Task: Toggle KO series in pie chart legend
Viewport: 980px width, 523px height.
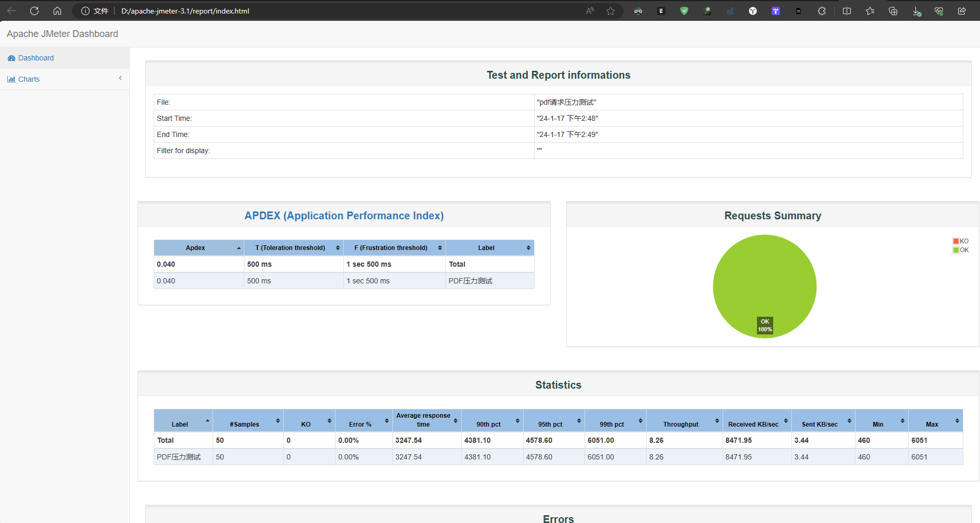Action: click(960, 241)
